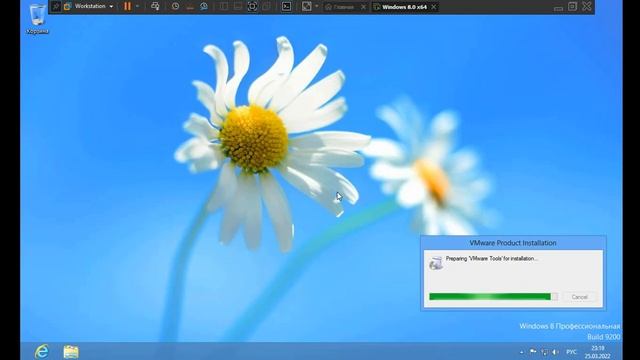The height and width of the screenshot is (360, 640).
Task: Click 'Preparing VMware Tools for installation' text
Action: click(491, 258)
